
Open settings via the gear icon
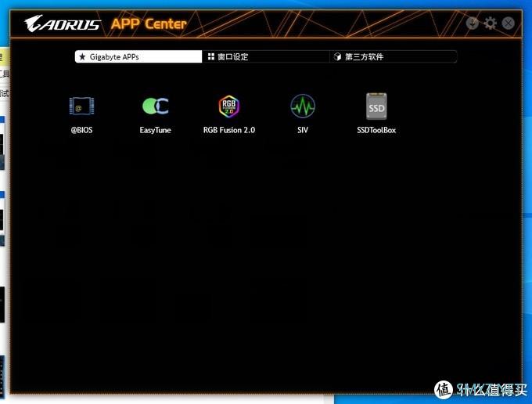[x=490, y=23]
